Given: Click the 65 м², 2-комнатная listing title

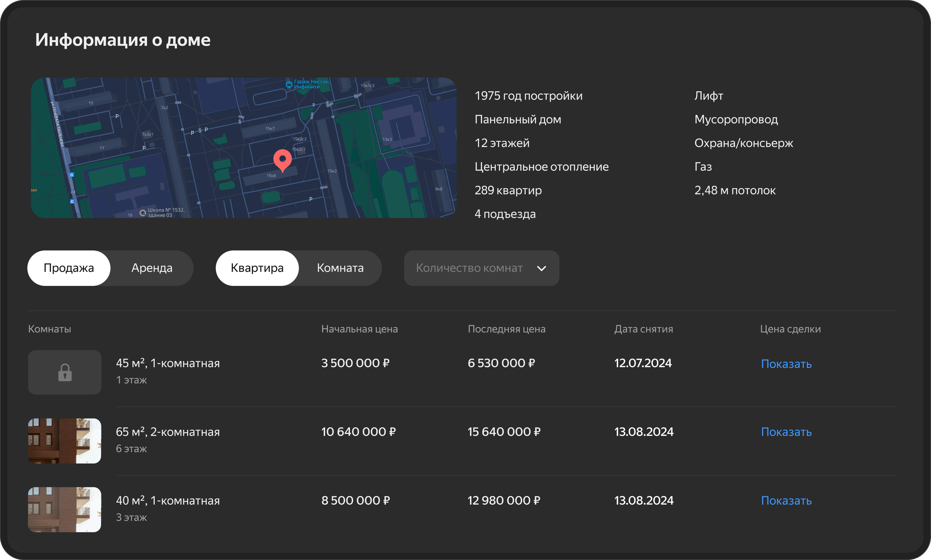Looking at the screenshot, I should (167, 432).
